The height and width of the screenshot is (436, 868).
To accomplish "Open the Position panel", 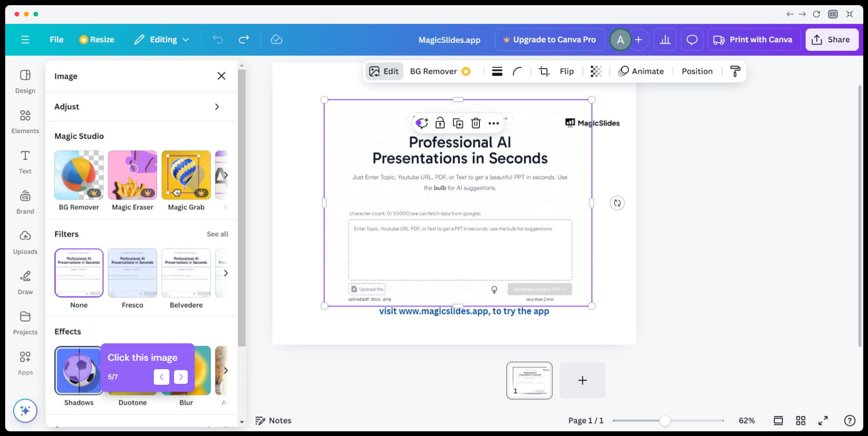I will pos(697,71).
